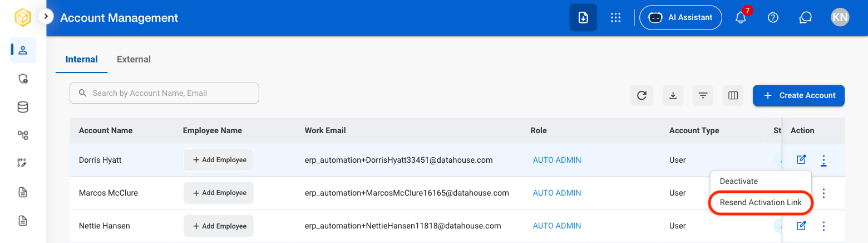Select the Dorris Hyatt account name
Screen dimensions: 868x243
pyautogui.click(x=100, y=160)
